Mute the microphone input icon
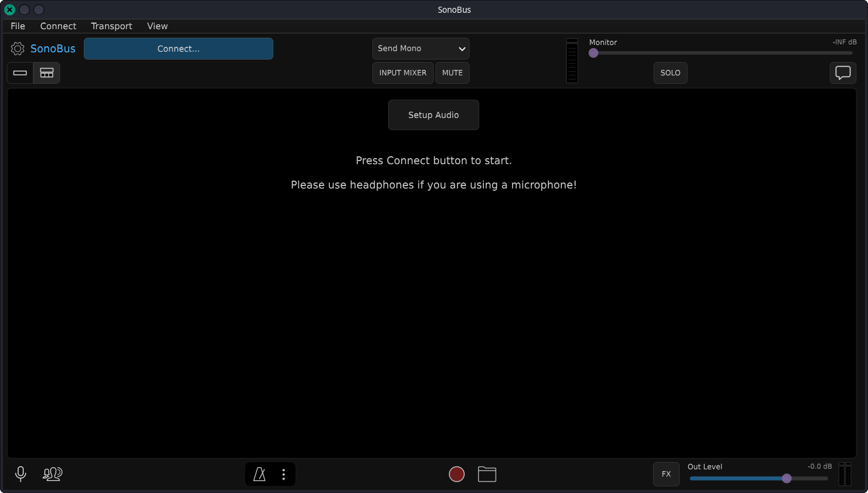Viewport: 868px width, 493px height. click(x=21, y=474)
